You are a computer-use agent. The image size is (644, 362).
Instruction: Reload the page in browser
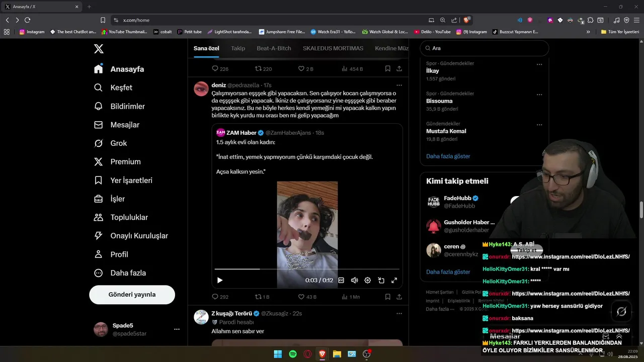pos(27,20)
